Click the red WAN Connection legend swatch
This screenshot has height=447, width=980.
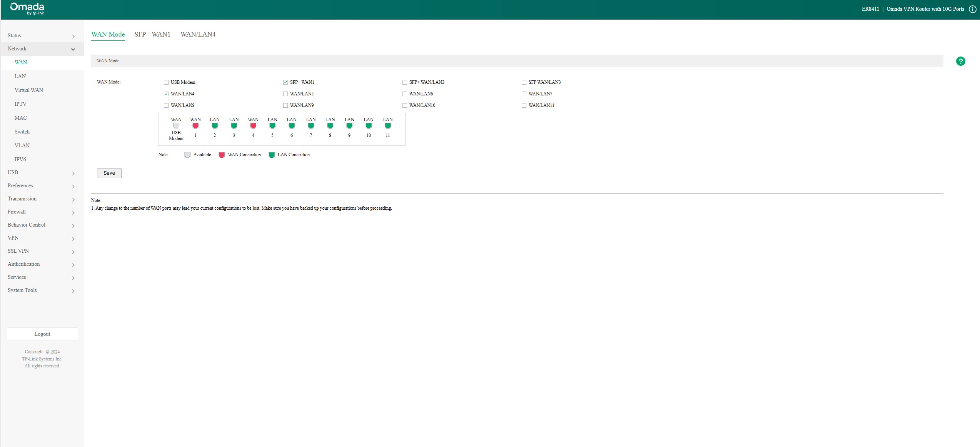tap(222, 155)
